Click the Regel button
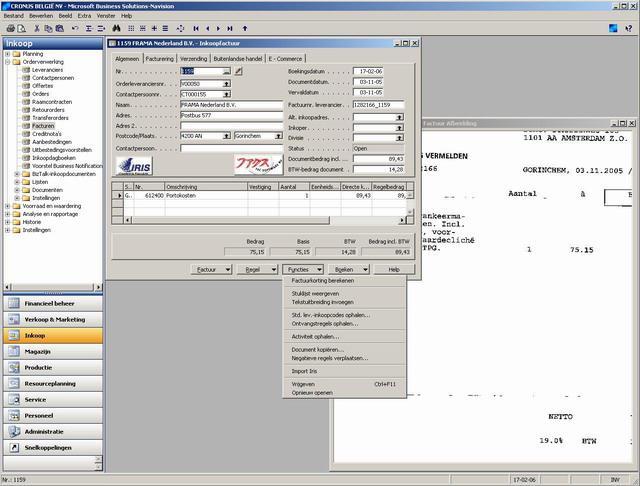This screenshot has height=486, width=640. (x=257, y=269)
